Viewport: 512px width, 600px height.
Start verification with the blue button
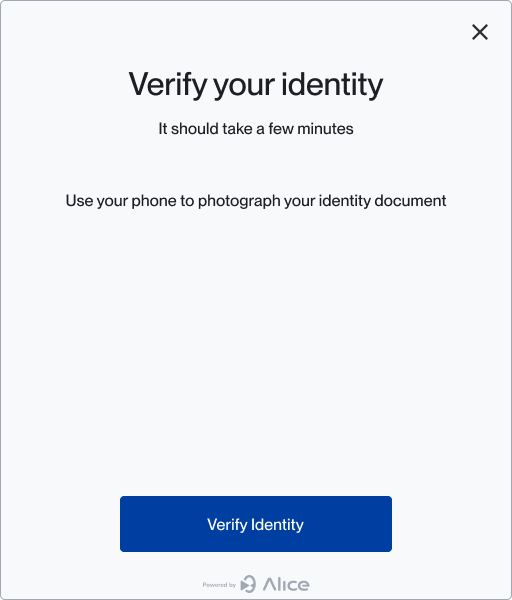(x=256, y=524)
